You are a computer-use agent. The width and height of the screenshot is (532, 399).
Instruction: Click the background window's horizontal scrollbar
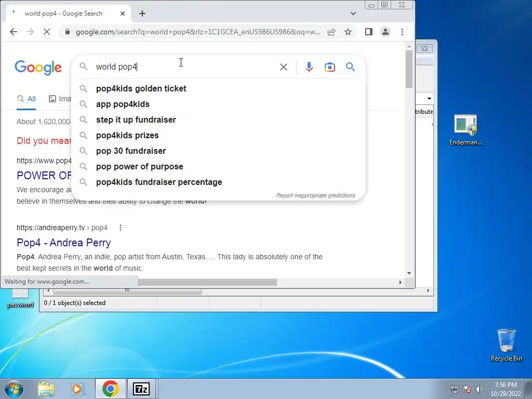[128, 291]
